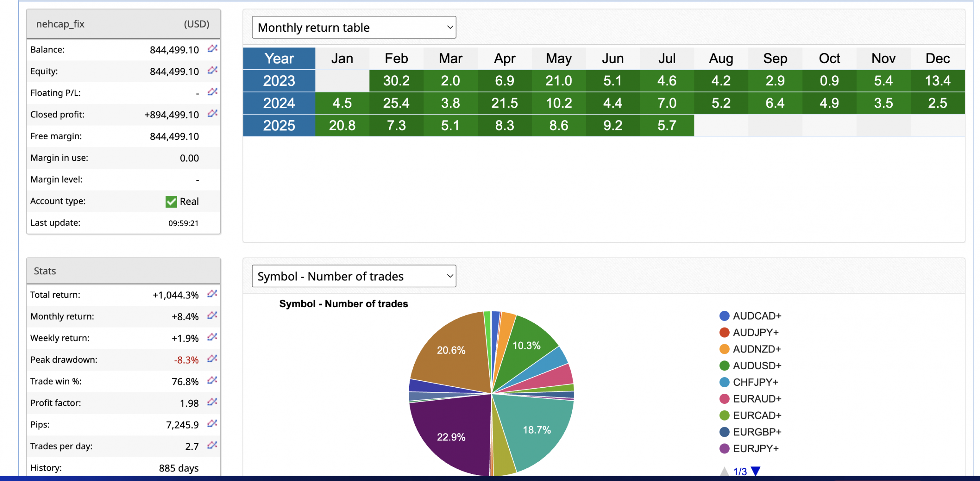
Task: Click the Year column header
Action: point(279,59)
